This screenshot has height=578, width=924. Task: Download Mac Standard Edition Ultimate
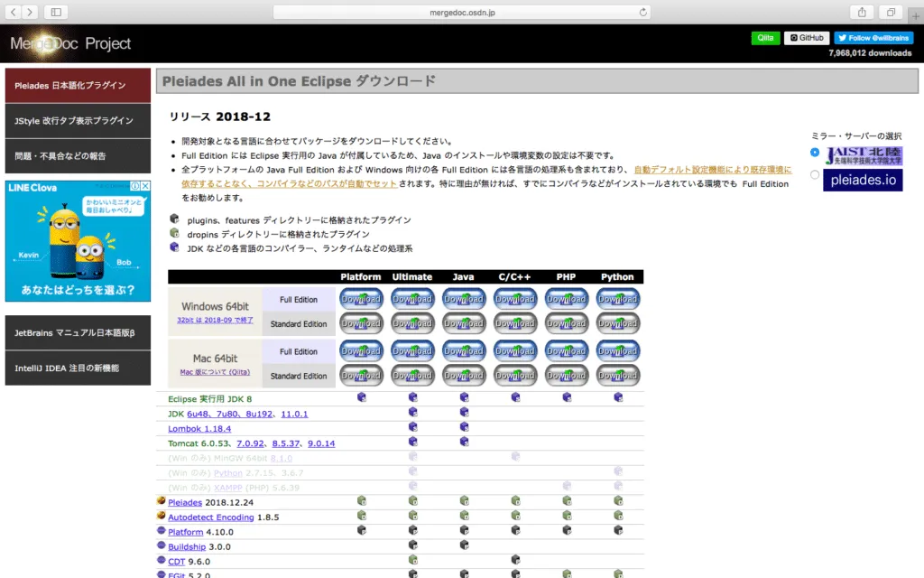point(412,375)
